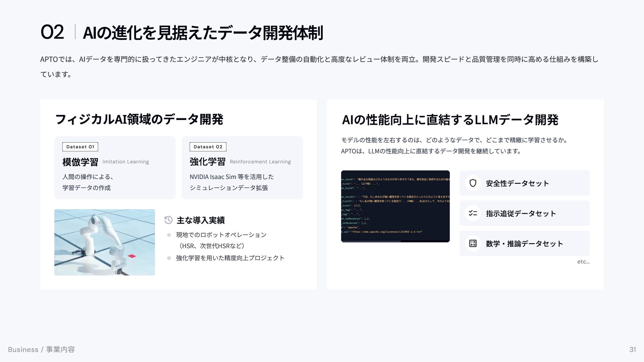Click the page number 31
The height and width of the screenshot is (362, 644).
632,350
